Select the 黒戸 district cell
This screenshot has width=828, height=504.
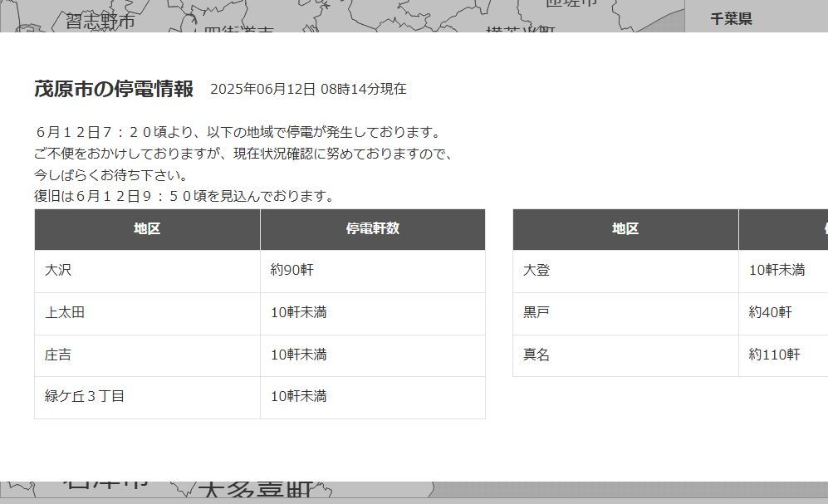tap(625, 313)
